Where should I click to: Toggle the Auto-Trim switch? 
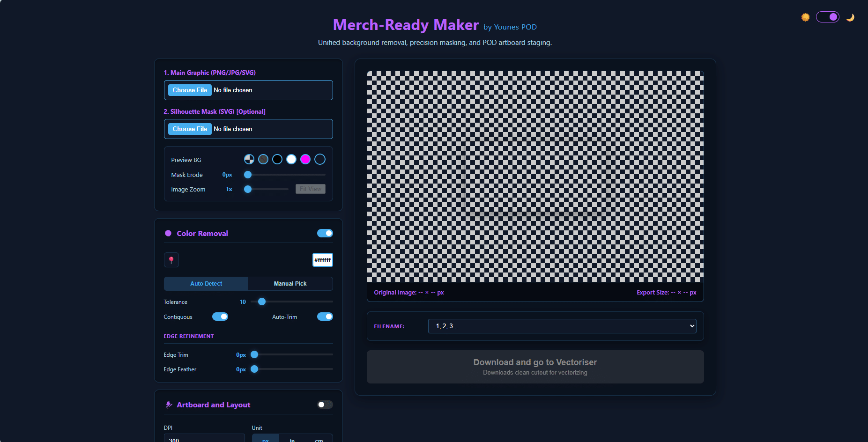(325, 317)
